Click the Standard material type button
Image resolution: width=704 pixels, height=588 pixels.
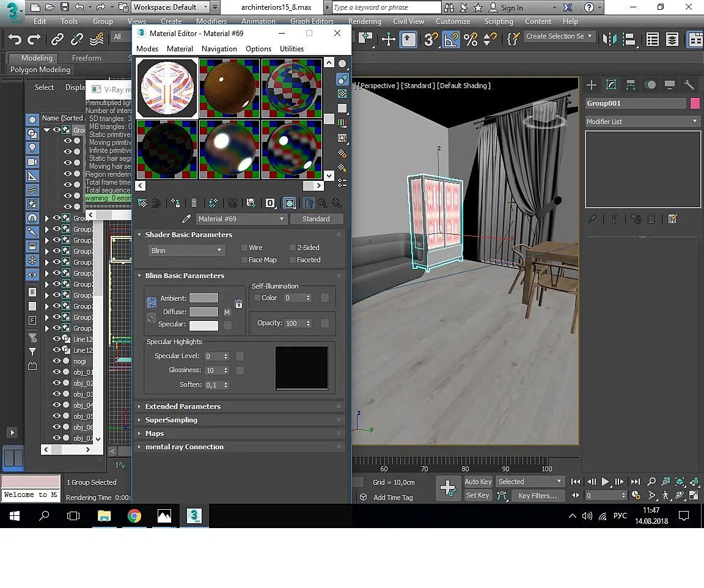[317, 219]
